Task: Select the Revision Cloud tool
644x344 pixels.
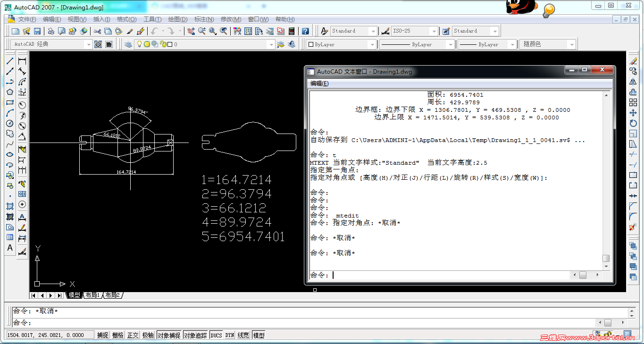Action: coord(10,134)
